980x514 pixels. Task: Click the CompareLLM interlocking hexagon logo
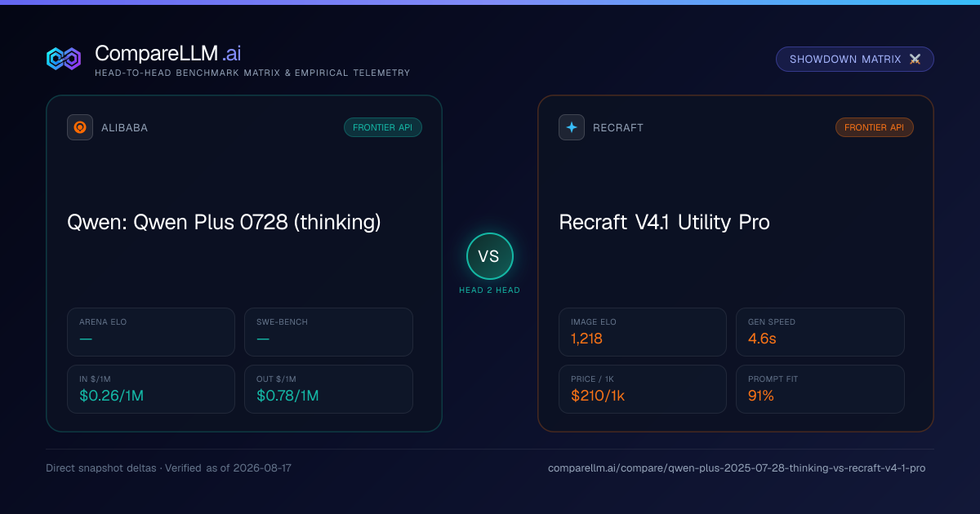(64, 59)
